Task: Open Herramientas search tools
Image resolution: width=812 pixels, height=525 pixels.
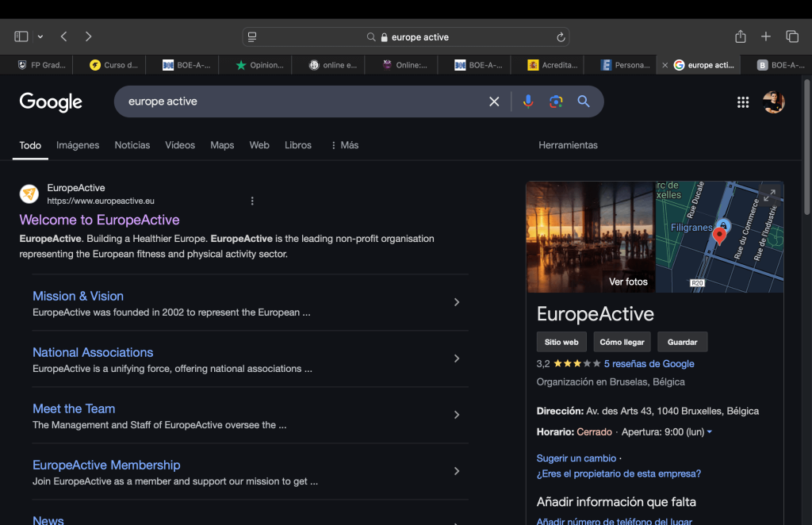Action: coord(568,145)
